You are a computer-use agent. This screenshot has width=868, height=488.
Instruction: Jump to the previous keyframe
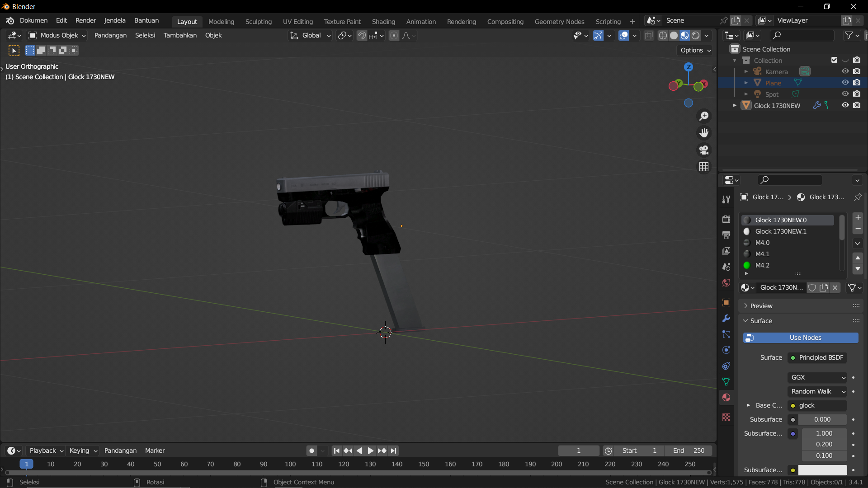click(348, 450)
